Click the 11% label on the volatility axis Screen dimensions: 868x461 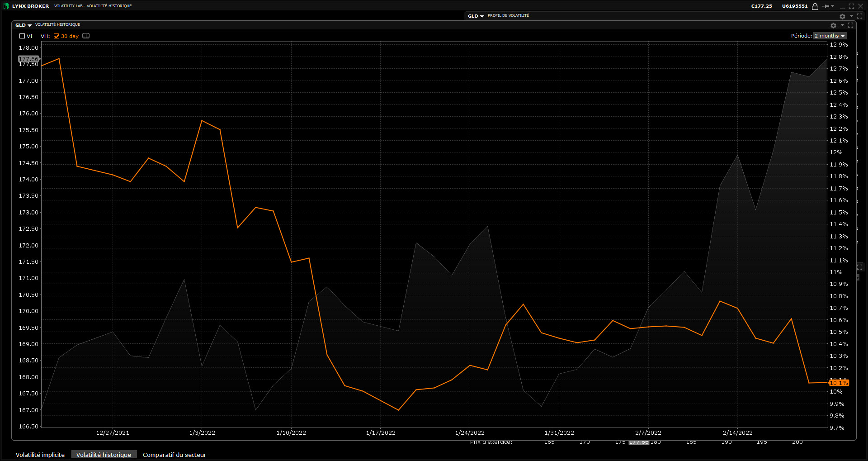836,272
